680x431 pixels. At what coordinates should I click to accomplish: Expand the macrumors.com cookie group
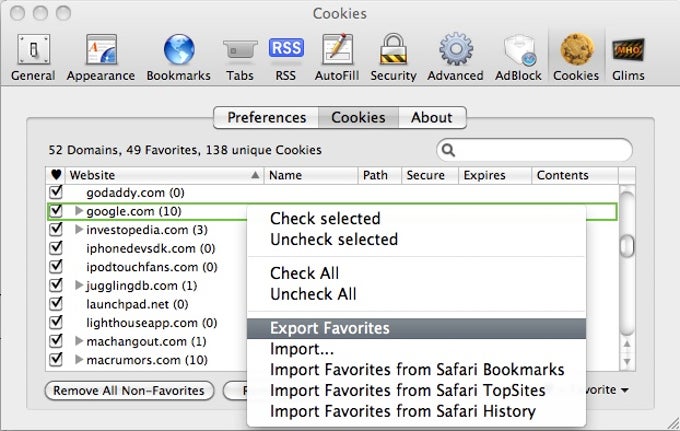(x=80, y=360)
